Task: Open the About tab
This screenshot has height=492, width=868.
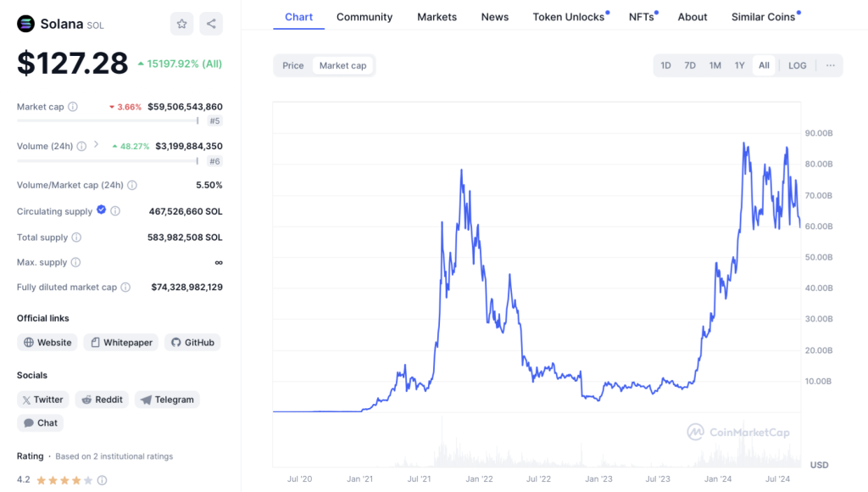Action: pos(693,17)
